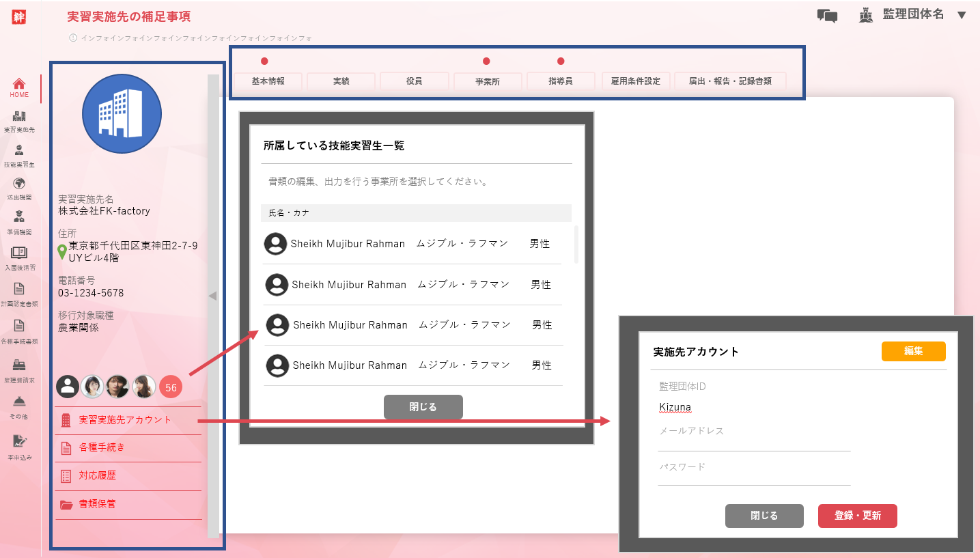Click the red 登録・更新 button
The width and height of the screenshot is (980, 558).
point(857,516)
